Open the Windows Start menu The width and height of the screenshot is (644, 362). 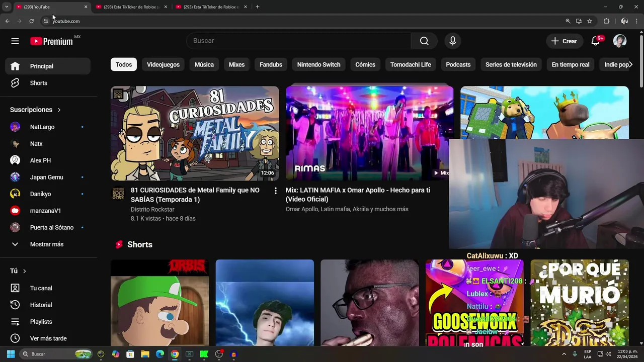(x=11, y=354)
